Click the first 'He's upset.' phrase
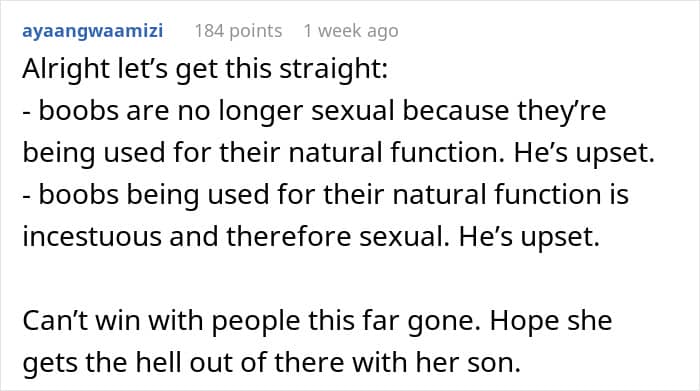This screenshot has width=700, height=391. 584,153
